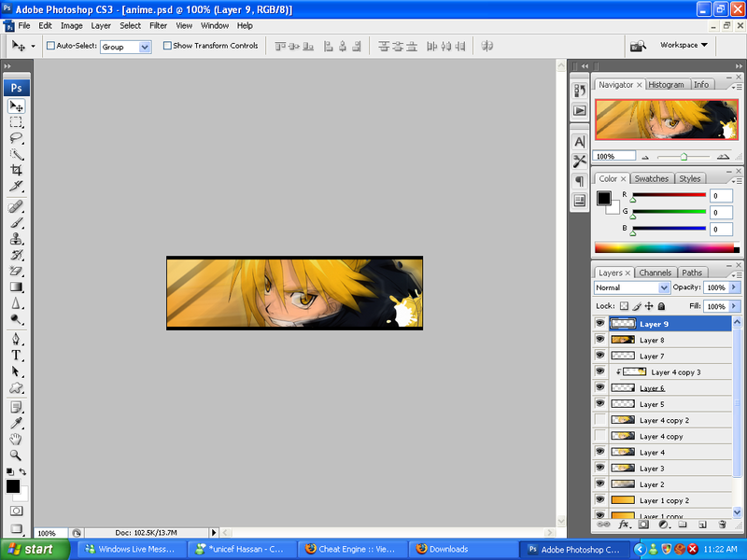Enable the Auto-Select checkbox

(x=50, y=46)
